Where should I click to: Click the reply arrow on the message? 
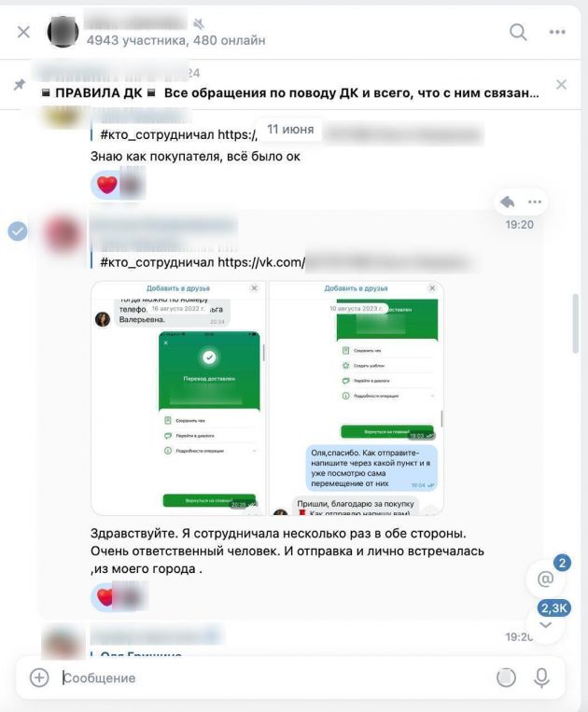pyautogui.click(x=507, y=202)
